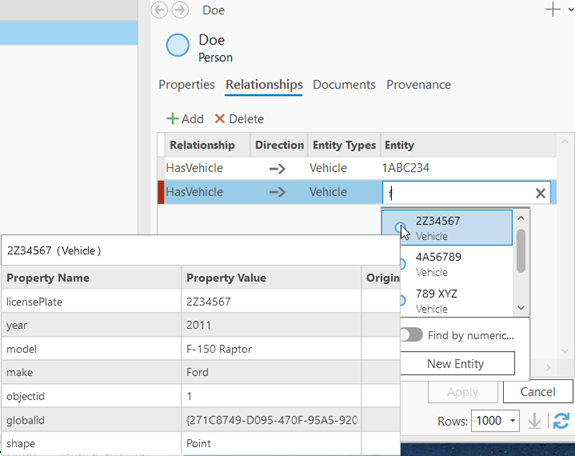Open the Provenance tab
Viewport: 575px width, 456px height.
click(418, 85)
